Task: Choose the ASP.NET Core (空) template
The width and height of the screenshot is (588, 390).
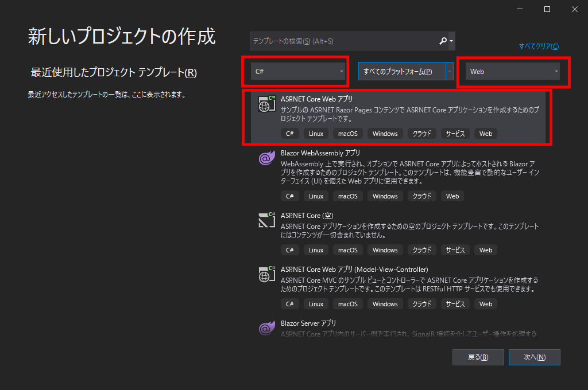Action: click(x=397, y=225)
